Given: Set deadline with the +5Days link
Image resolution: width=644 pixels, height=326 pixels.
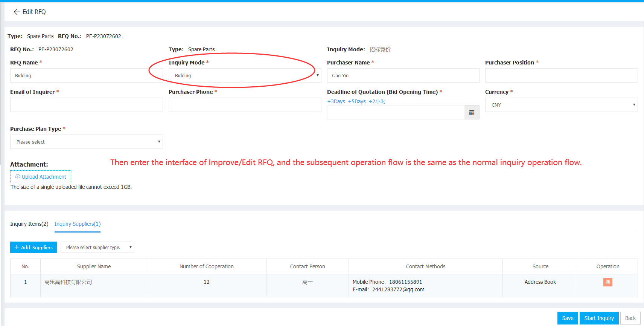Looking at the screenshot, I should (x=357, y=101).
